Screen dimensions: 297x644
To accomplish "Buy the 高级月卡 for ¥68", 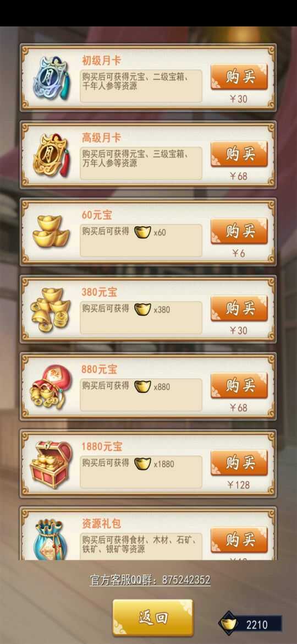I will [x=239, y=153].
